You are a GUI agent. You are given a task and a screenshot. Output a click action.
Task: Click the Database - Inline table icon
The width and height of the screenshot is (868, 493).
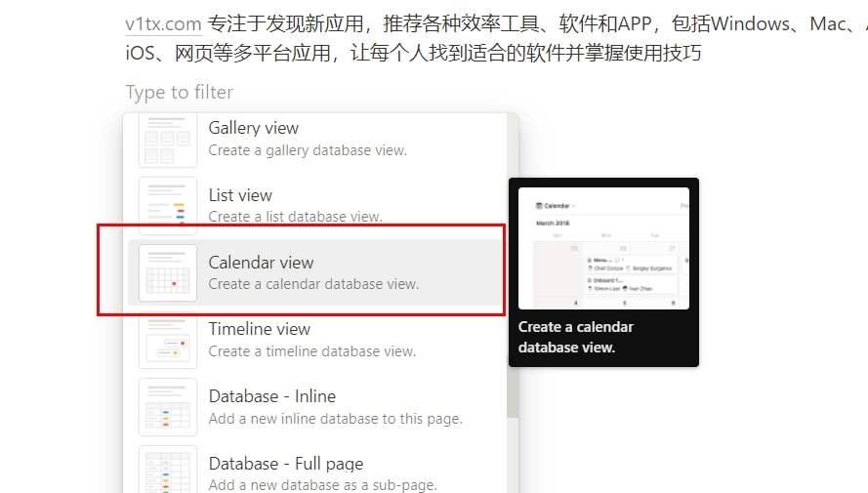[x=168, y=407]
